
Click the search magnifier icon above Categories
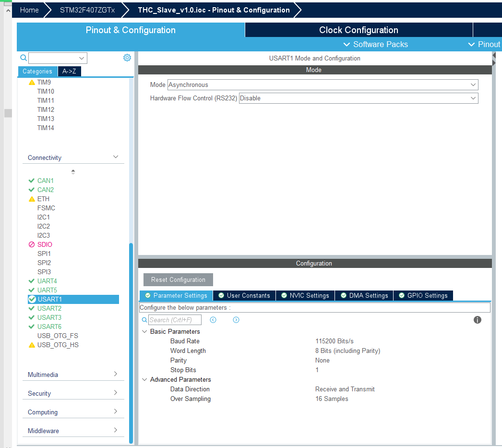coord(24,58)
